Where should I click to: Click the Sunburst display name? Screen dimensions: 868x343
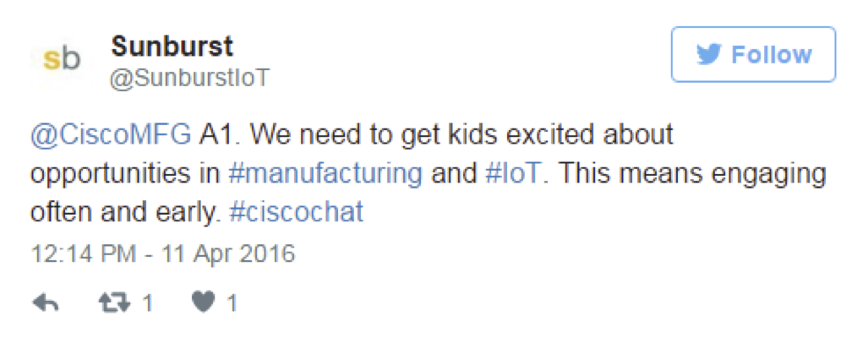172,46
